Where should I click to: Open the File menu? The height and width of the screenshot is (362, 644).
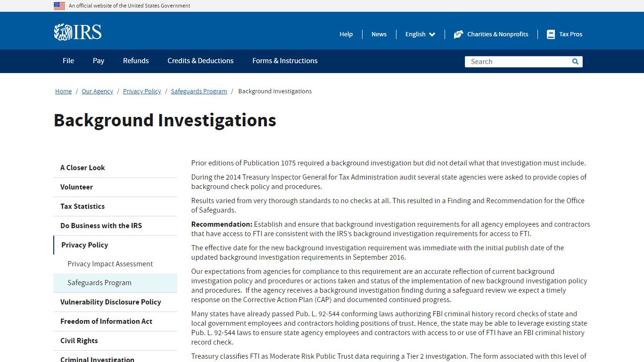(x=68, y=61)
